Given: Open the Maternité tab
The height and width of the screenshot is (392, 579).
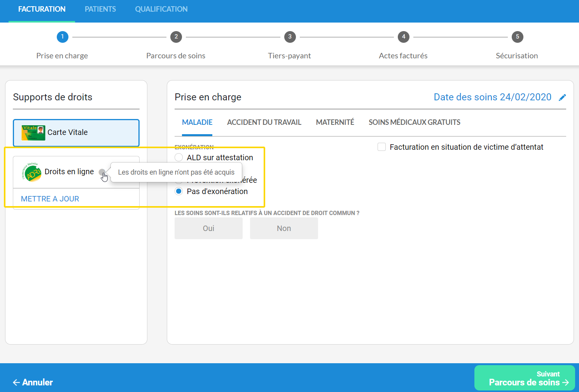Looking at the screenshot, I should click(335, 122).
